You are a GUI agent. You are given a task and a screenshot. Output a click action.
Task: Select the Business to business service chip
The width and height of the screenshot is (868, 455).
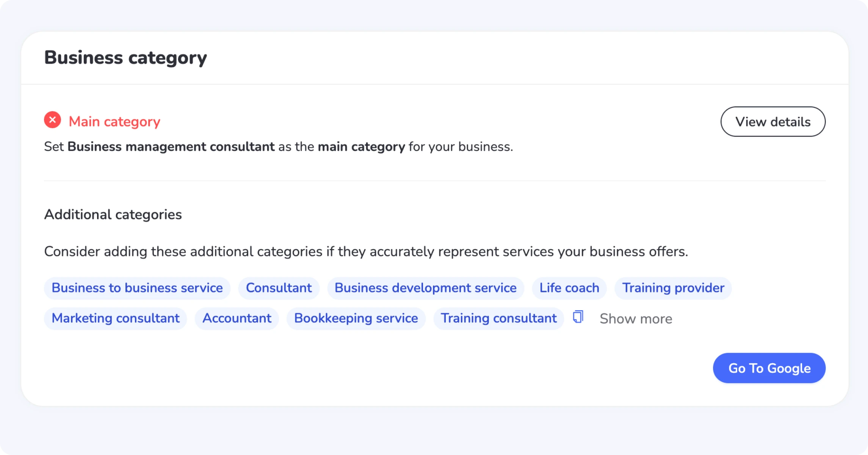pos(137,288)
